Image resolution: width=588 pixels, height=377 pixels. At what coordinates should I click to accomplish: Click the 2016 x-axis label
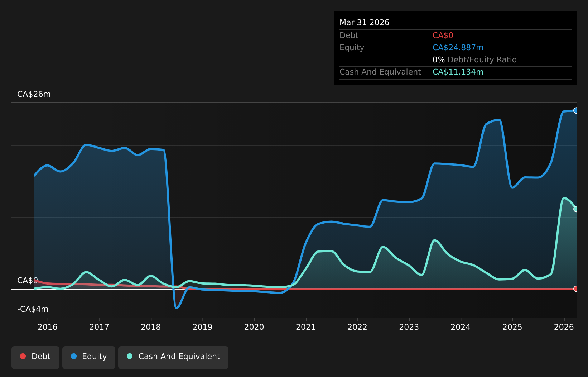(x=48, y=327)
